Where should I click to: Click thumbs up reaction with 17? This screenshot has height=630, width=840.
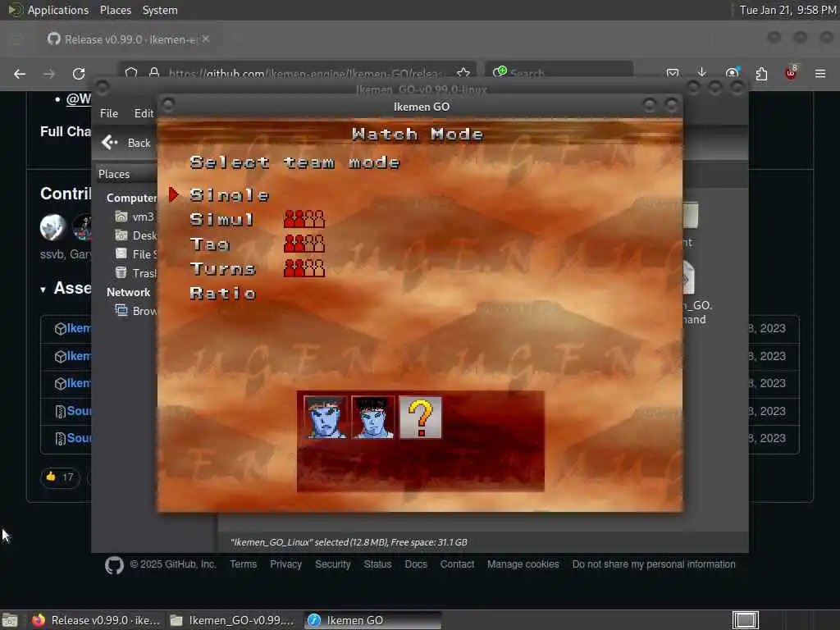60,477
